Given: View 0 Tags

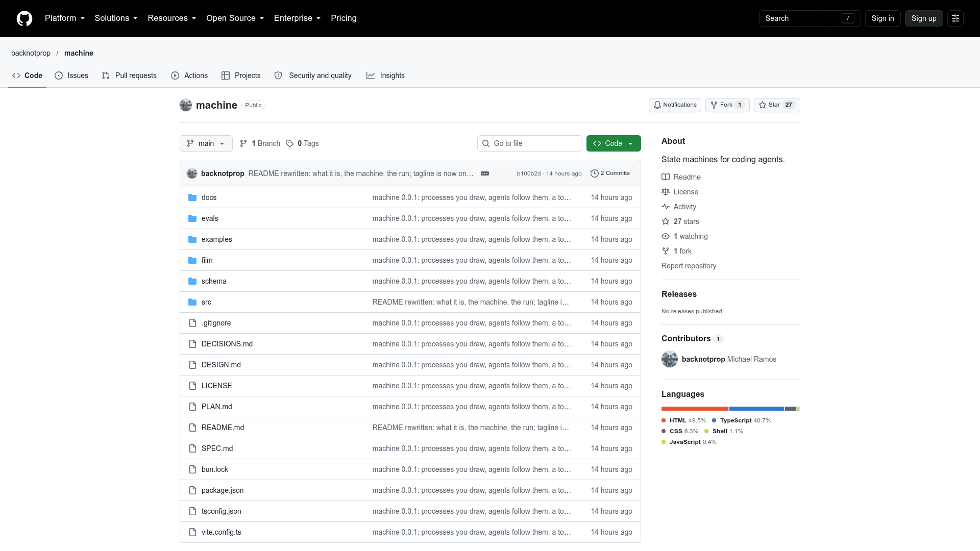Looking at the screenshot, I should pos(302,143).
